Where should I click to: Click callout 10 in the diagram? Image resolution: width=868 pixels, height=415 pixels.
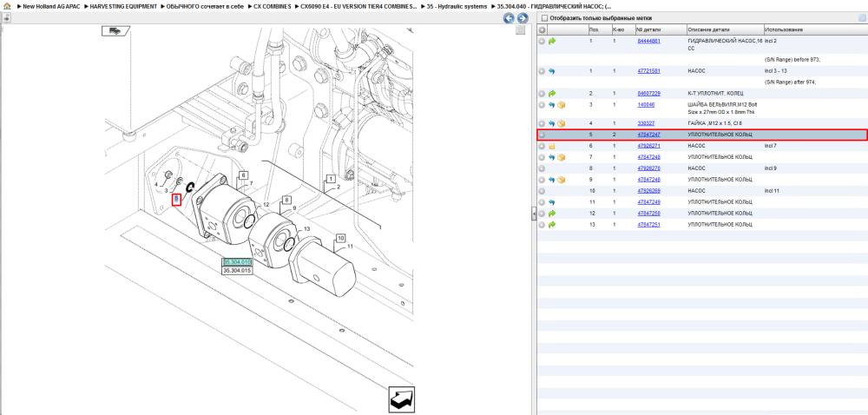pos(341,238)
